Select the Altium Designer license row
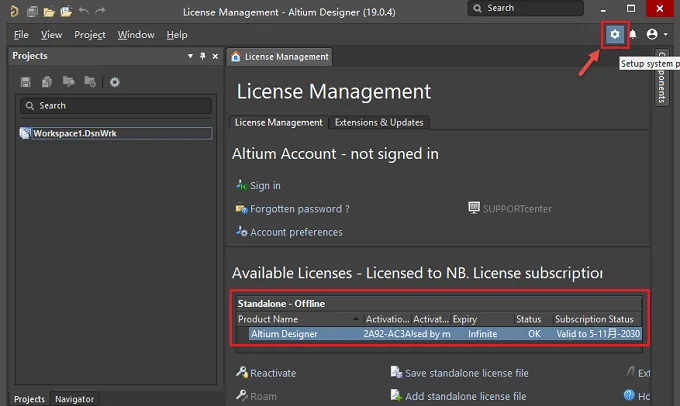680x406 pixels. (x=445, y=334)
